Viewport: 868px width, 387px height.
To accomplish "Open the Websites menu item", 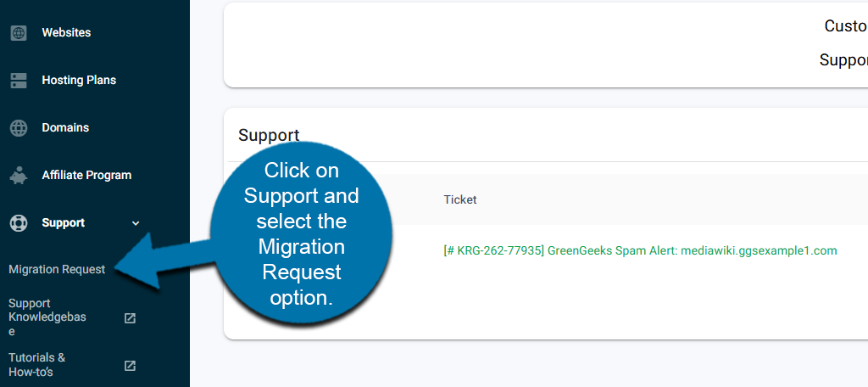I will click(66, 33).
